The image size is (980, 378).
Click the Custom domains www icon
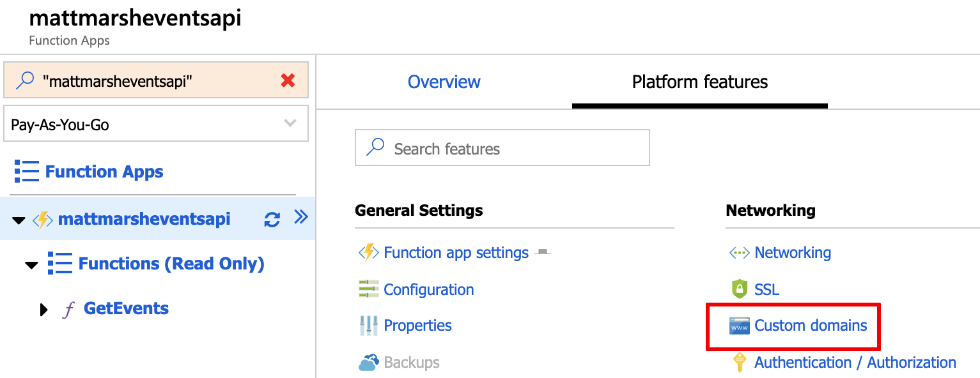pos(739,326)
